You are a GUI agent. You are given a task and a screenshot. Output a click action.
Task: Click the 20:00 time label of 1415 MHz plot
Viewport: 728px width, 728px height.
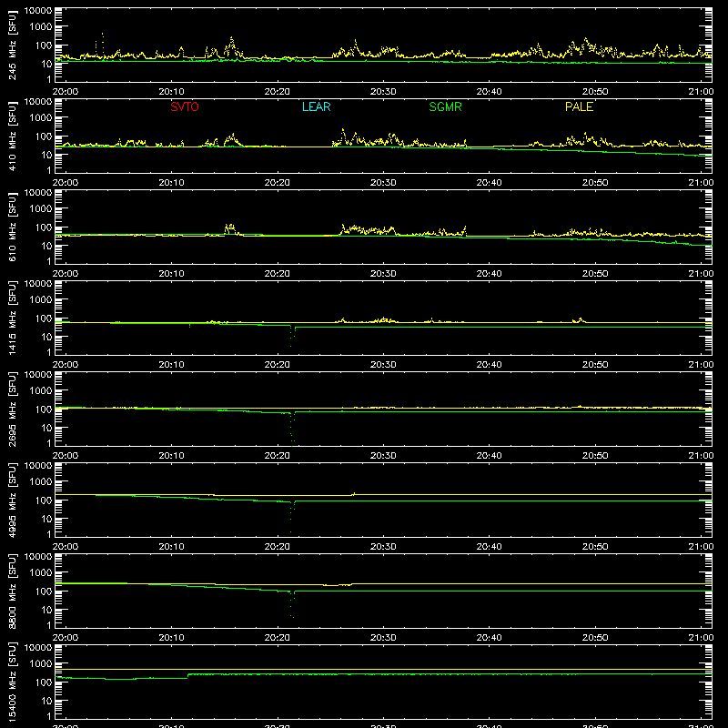click(65, 365)
